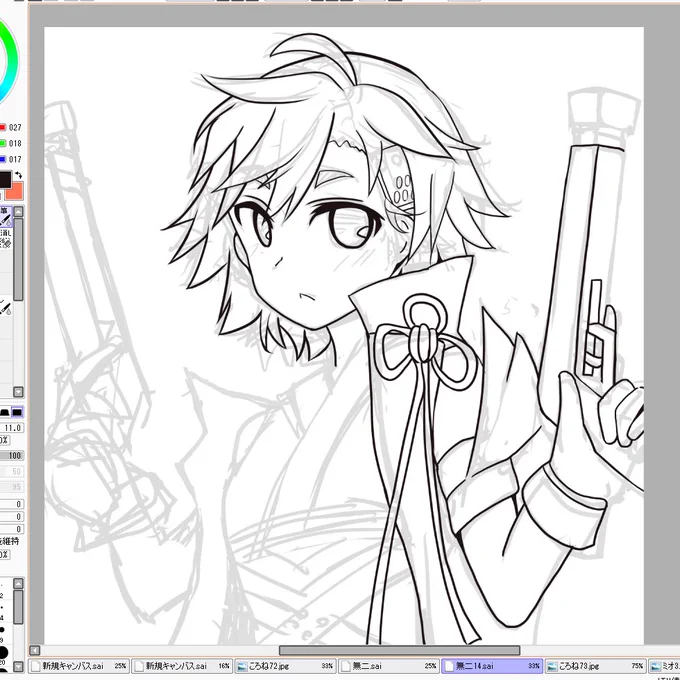Select the 筆 brush tool

tap(6, 216)
